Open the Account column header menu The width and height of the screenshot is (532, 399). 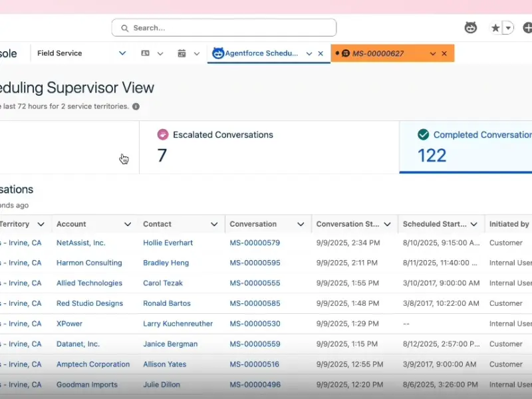point(128,224)
